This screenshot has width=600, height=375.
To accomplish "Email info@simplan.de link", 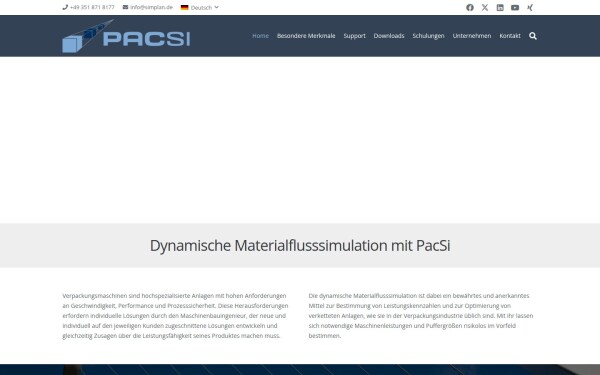I will click(151, 7).
